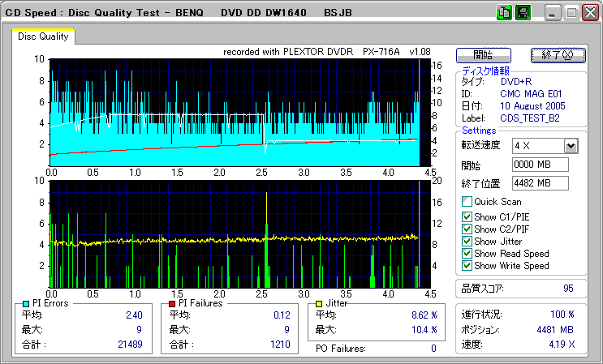This screenshot has width=603, height=364.
Task: Select the Disc Quality tab
Action: (43, 36)
